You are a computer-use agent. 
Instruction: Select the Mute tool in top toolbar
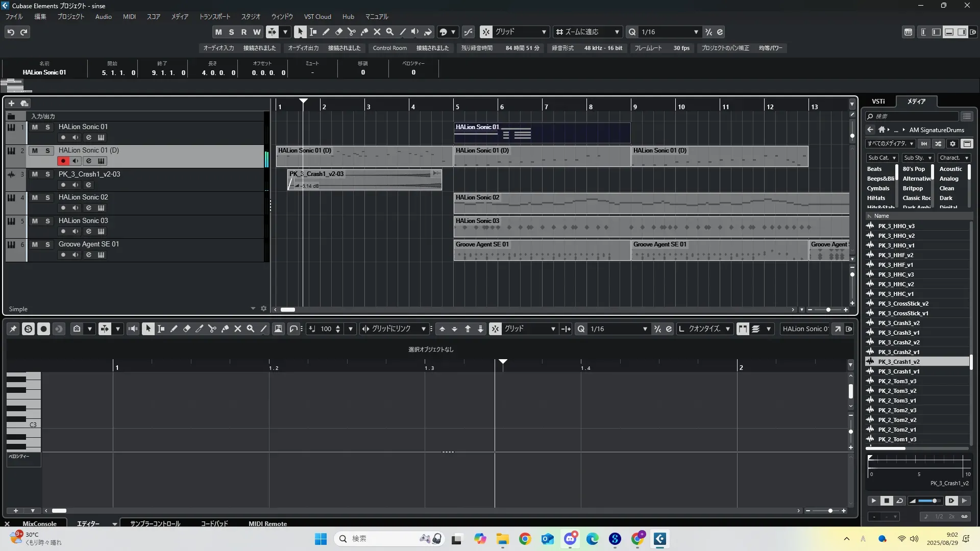(377, 32)
